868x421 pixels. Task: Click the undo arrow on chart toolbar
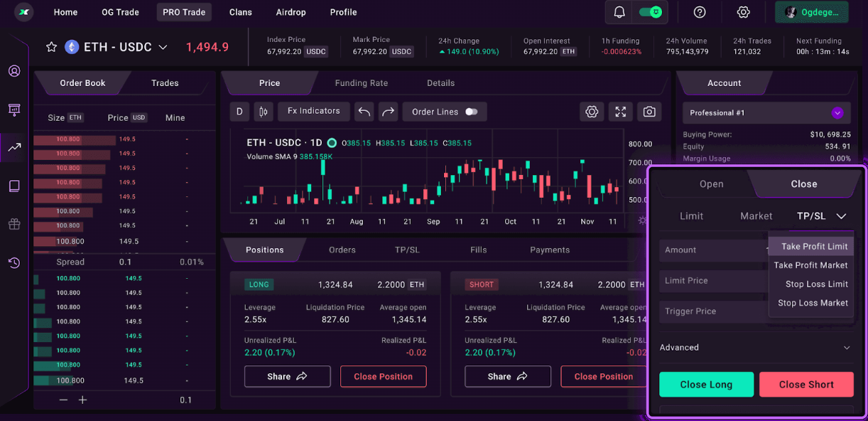[364, 112]
